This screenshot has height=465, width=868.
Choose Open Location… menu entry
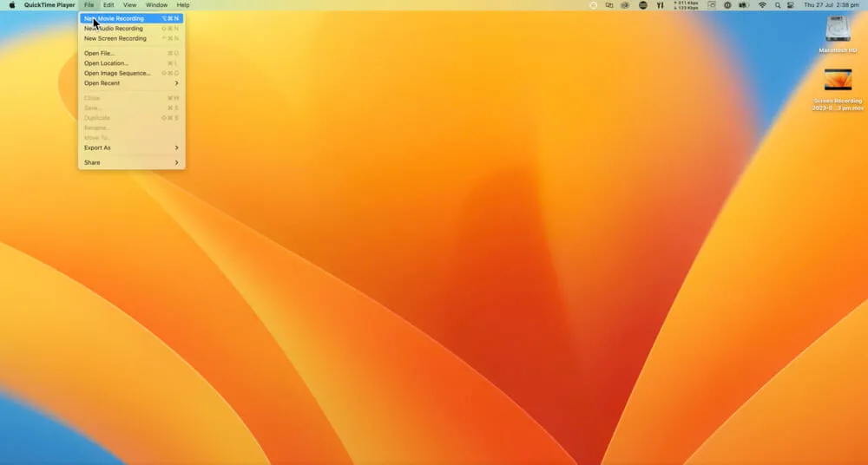tap(131, 63)
